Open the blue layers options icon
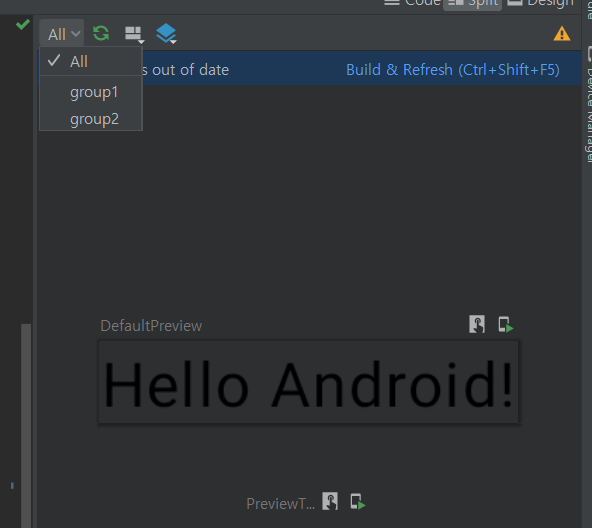 pyautogui.click(x=166, y=34)
